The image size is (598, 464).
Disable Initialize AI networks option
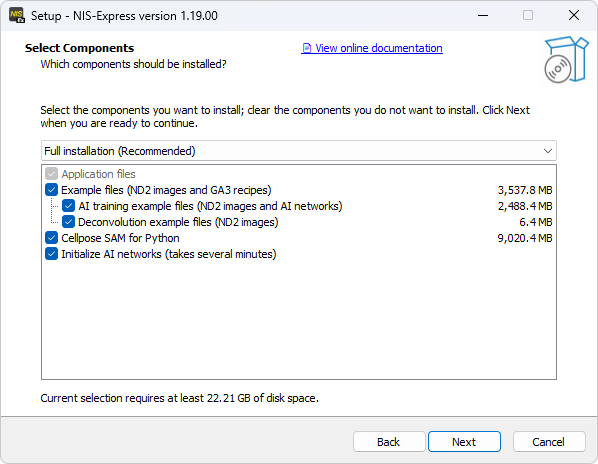[x=51, y=254]
